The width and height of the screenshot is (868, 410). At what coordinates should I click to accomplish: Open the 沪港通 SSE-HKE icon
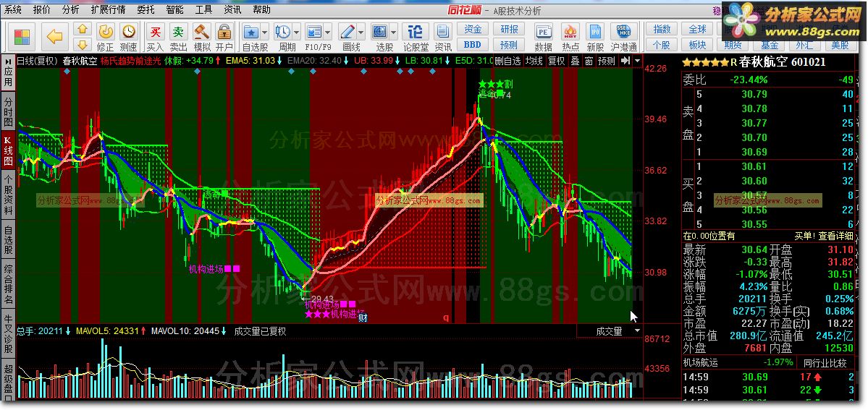tap(623, 37)
